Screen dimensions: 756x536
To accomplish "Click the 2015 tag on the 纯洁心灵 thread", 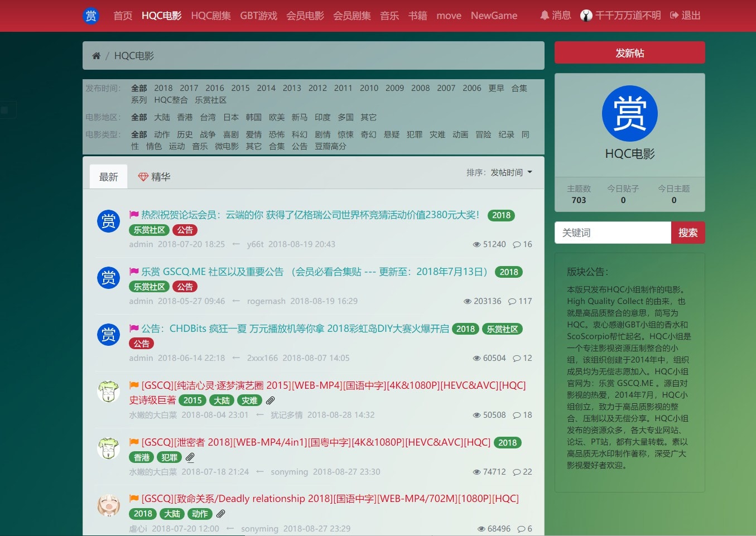I will 192,400.
